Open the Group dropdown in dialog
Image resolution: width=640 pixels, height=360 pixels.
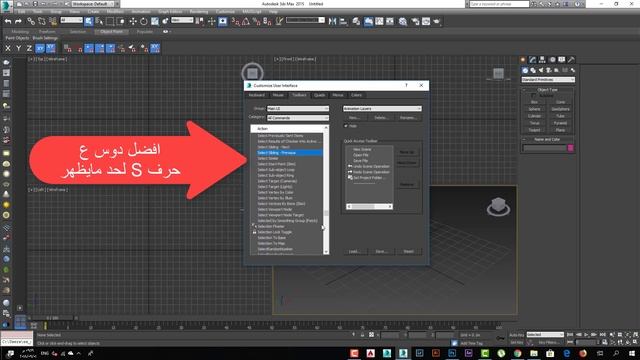298,109
